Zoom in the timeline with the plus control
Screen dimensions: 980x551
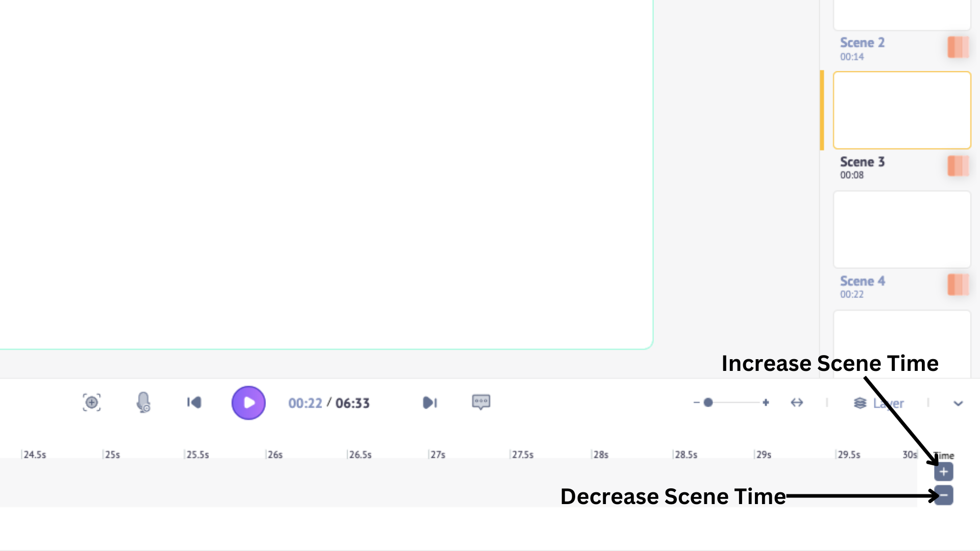click(x=766, y=403)
